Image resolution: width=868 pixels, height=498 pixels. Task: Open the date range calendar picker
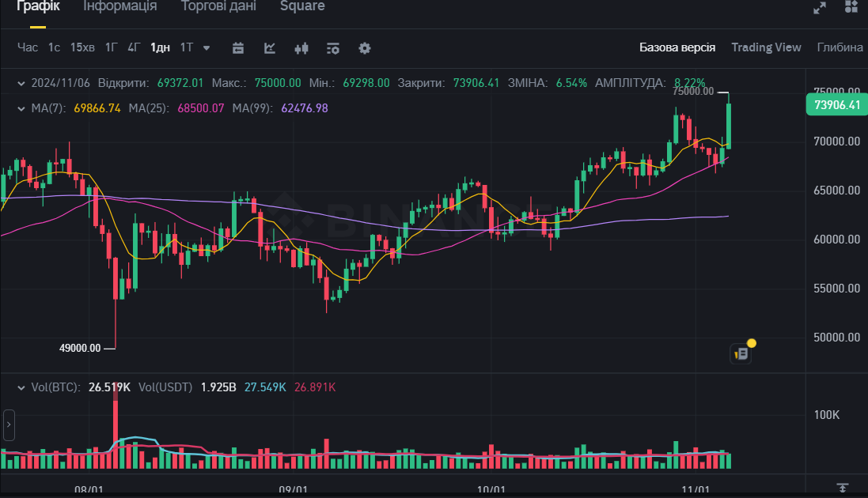click(238, 47)
